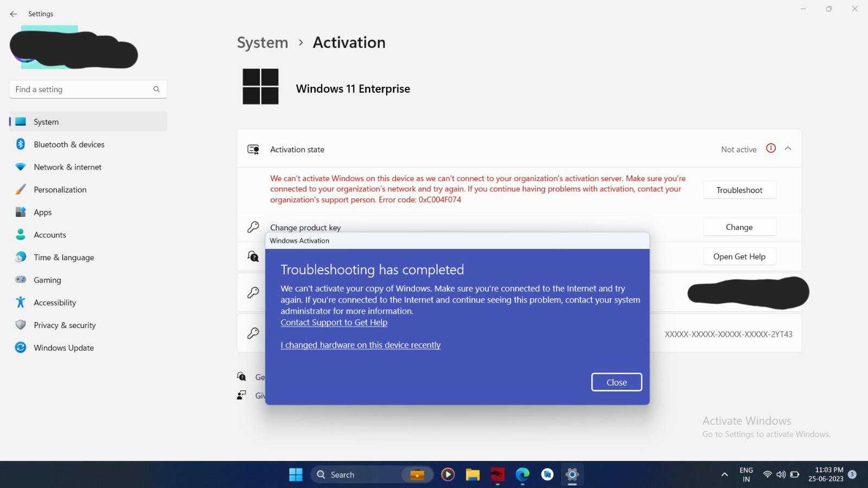Open Time & language settings
The width and height of the screenshot is (868, 488).
(88, 258)
